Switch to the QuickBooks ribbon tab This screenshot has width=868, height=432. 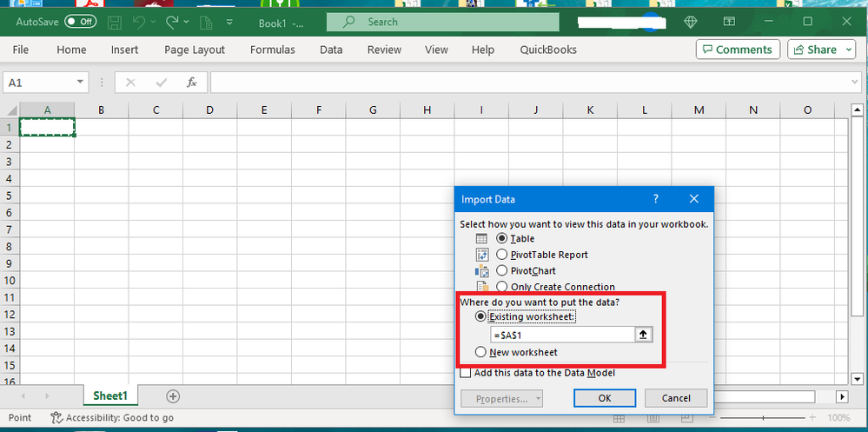548,50
